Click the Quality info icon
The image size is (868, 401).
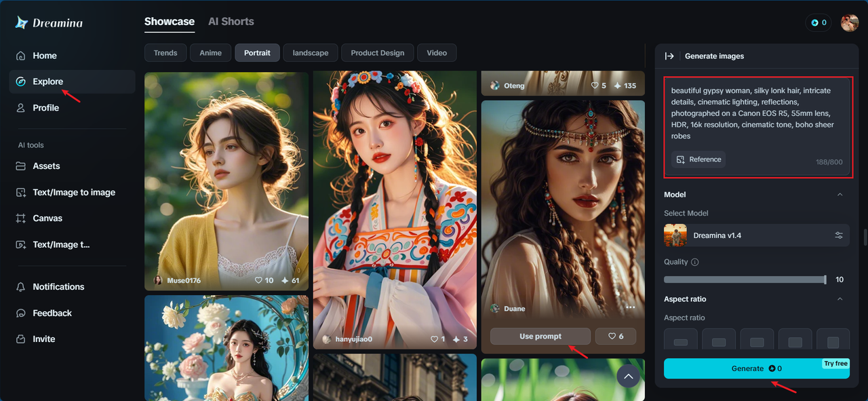(x=694, y=262)
